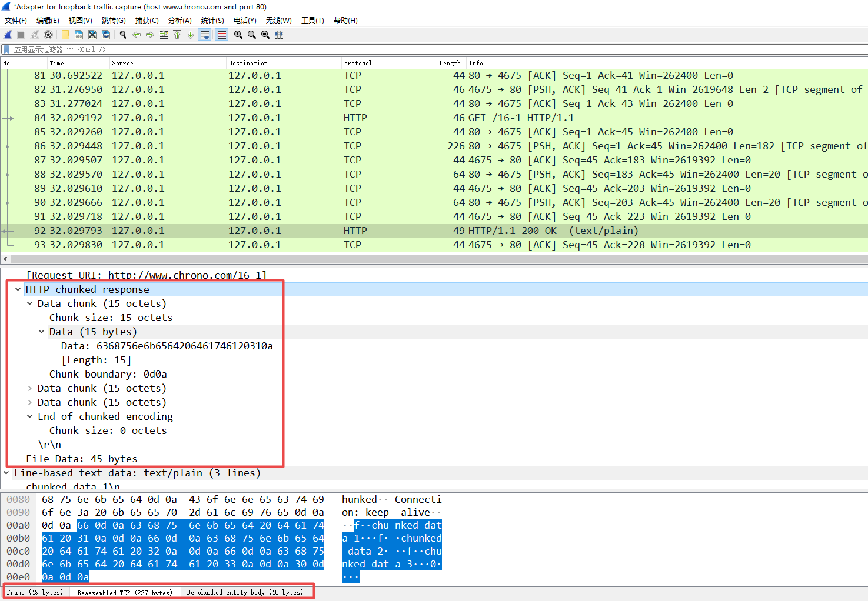
Task: Select packet 92 HTTP/1.1 200 OK
Action: click(434, 231)
